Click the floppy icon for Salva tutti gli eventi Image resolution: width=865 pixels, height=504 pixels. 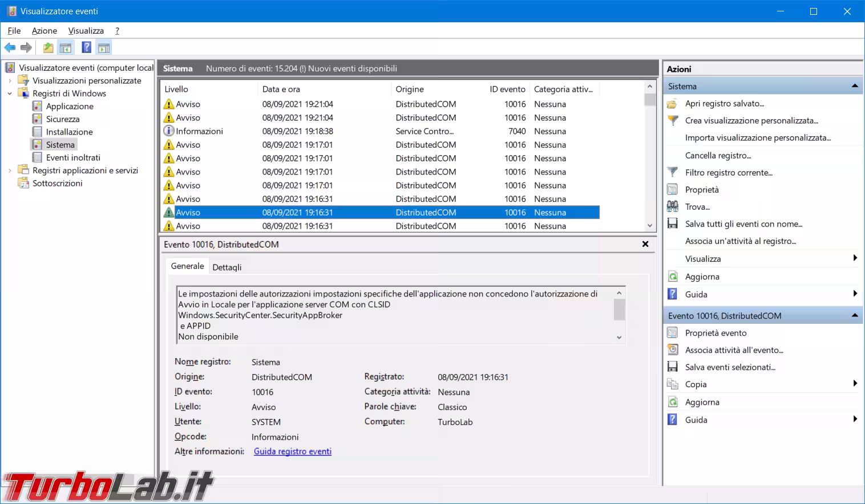tap(673, 223)
